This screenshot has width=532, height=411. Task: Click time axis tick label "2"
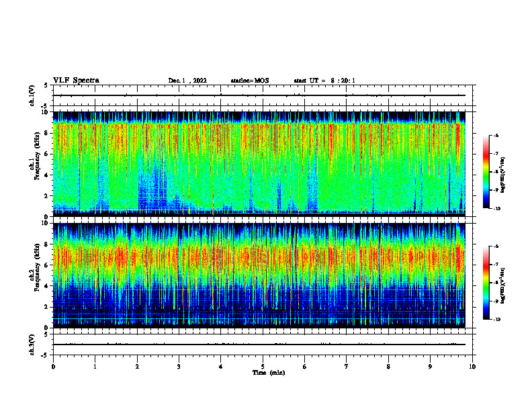[x=137, y=367]
